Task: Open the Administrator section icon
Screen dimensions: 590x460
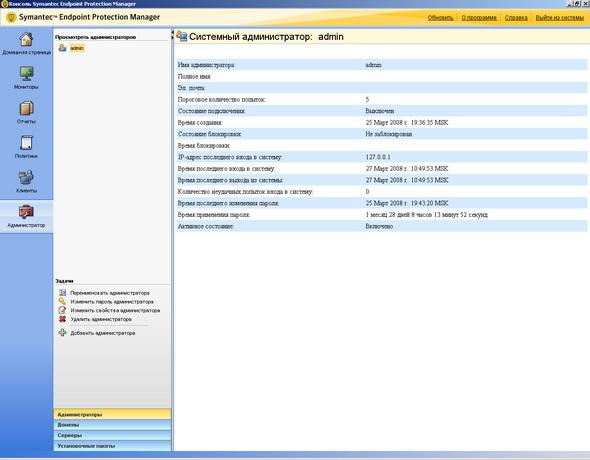Action: [x=26, y=212]
